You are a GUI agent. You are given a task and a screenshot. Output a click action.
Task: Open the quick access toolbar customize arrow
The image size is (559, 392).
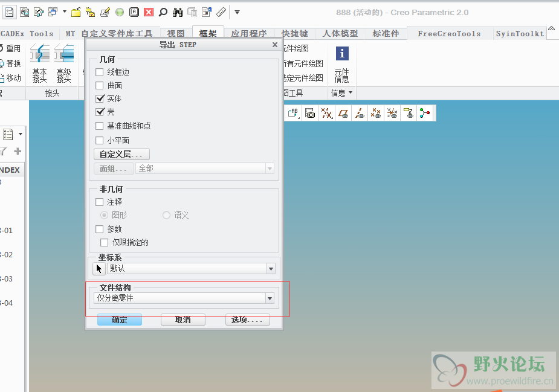click(237, 13)
